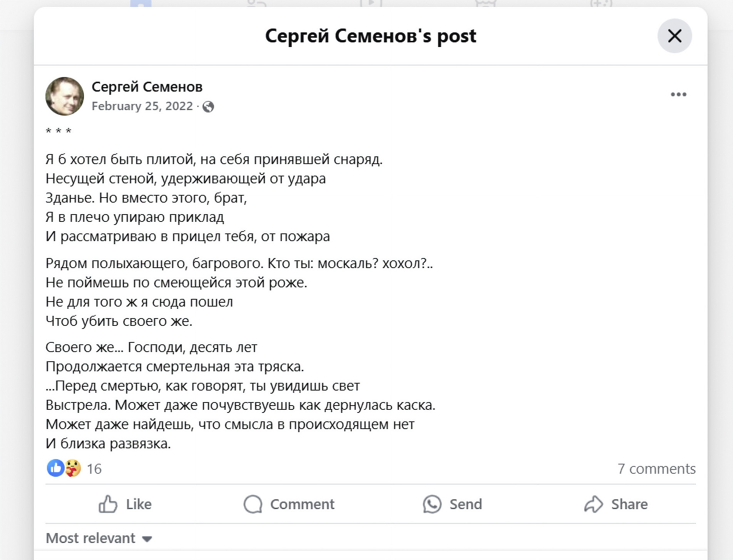Share the post using Share button
This screenshot has width=733, height=560.
616,504
